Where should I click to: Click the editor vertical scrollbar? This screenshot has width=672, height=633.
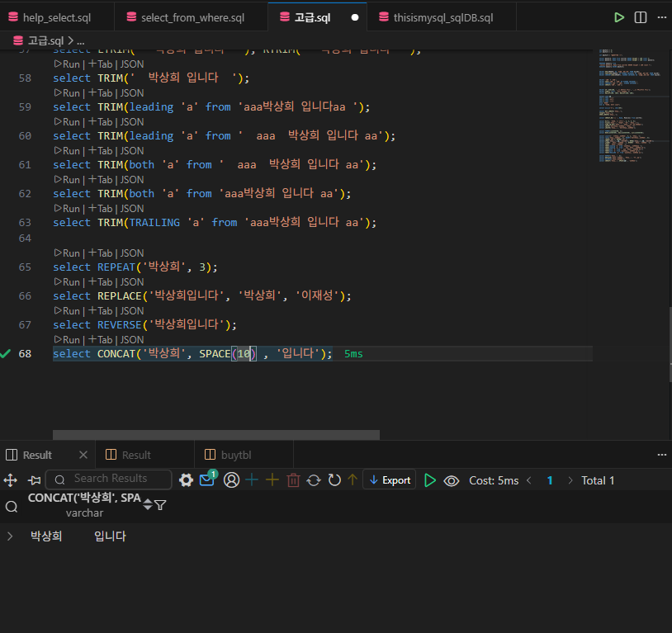click(670, 344)
